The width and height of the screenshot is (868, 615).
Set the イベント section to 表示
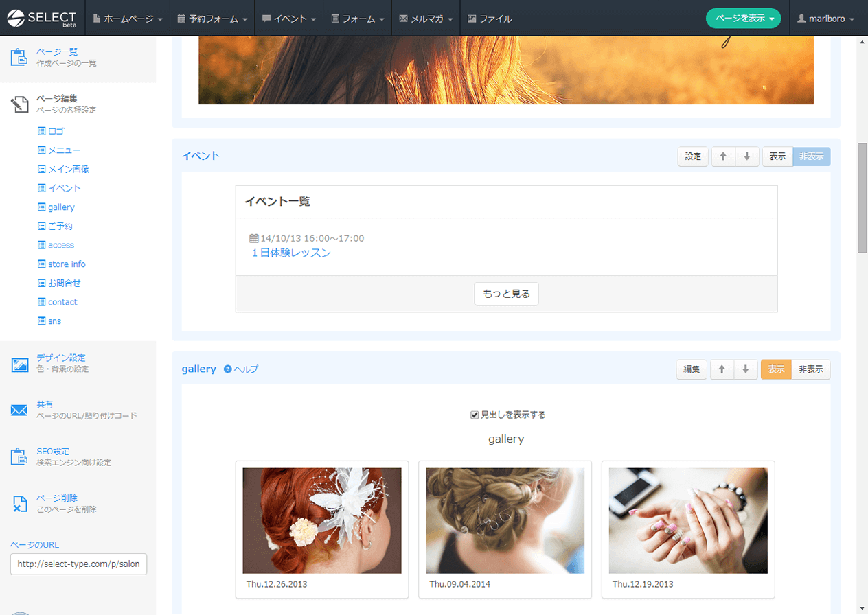click(777, 156)
